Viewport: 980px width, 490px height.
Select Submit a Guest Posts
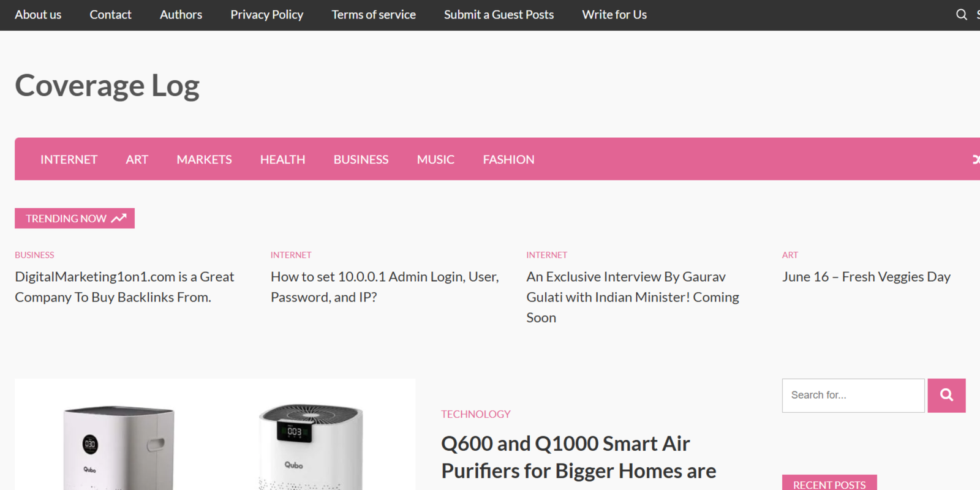pyautogui.click(x=499, y=15)
